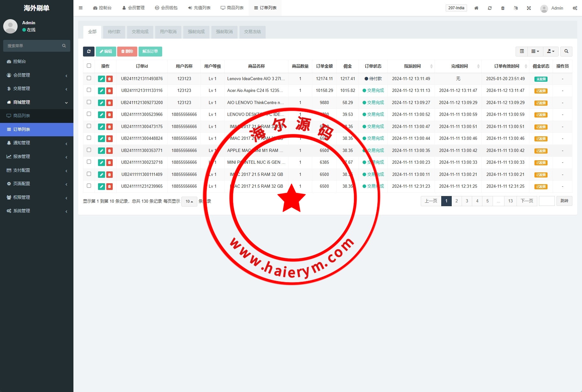This screenshot has height=392, width=582.
Task: Check the select-all checkbox in table header
Action: pos(89,66)
